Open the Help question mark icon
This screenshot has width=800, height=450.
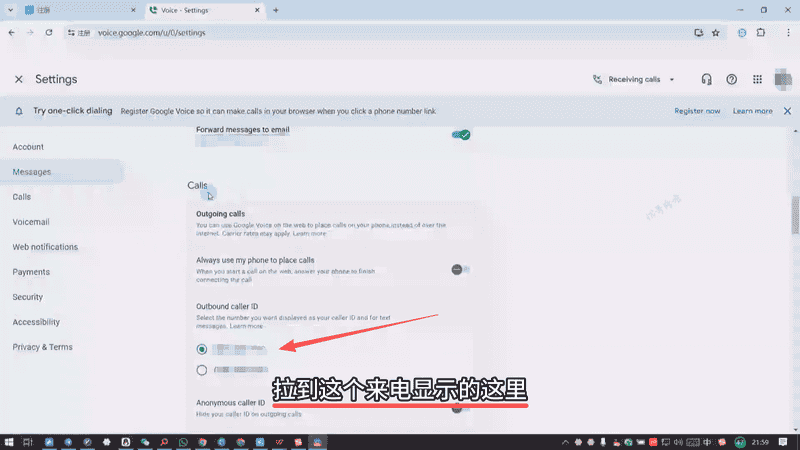point(732,80)
